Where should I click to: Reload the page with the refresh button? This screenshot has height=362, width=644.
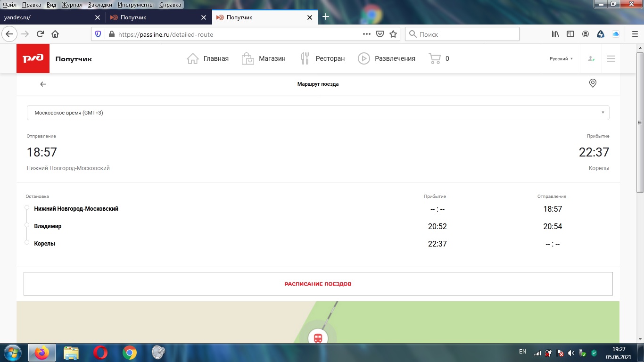point(40,34)
